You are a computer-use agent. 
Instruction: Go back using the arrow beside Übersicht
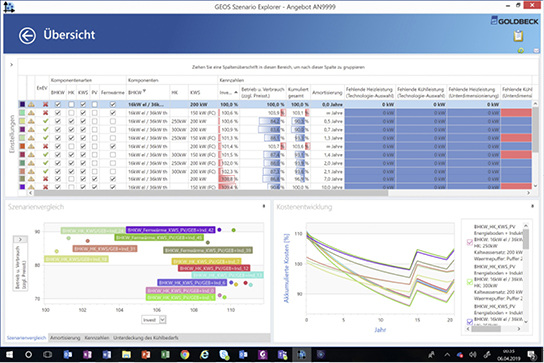click(x=27, y=35)
